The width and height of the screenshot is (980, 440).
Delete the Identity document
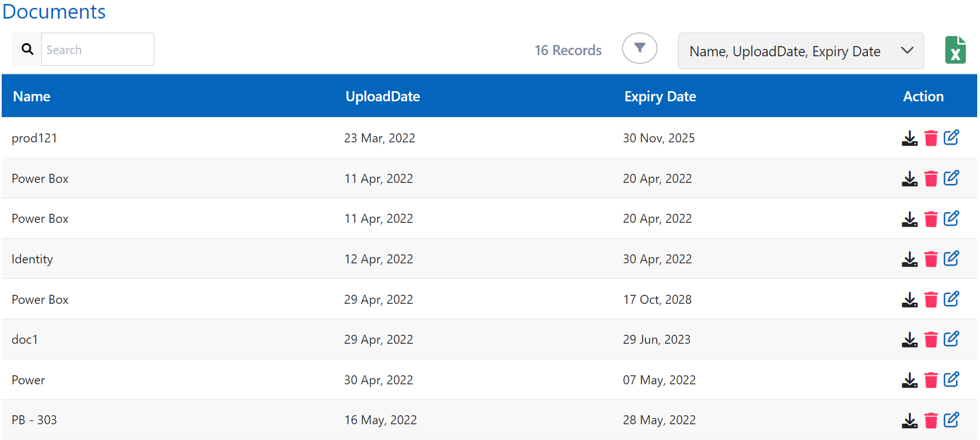tap(930, 259)
